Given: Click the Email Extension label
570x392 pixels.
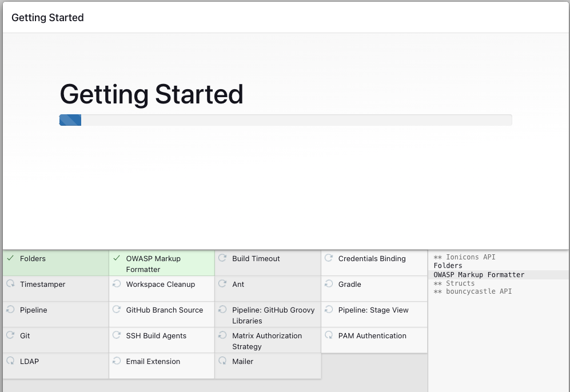Looking at the screenshot, I should click(153, 362).
